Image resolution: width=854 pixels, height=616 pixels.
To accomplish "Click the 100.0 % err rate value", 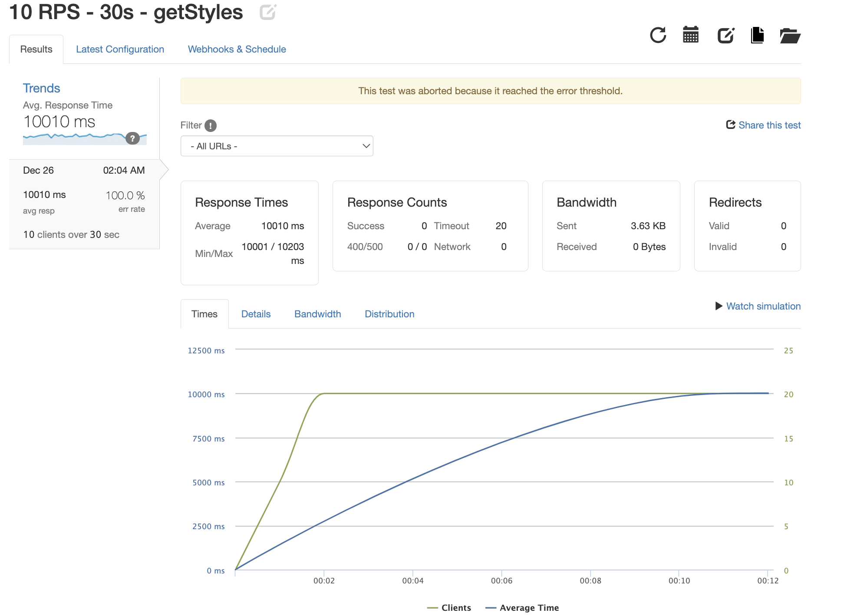I will 125,195.
